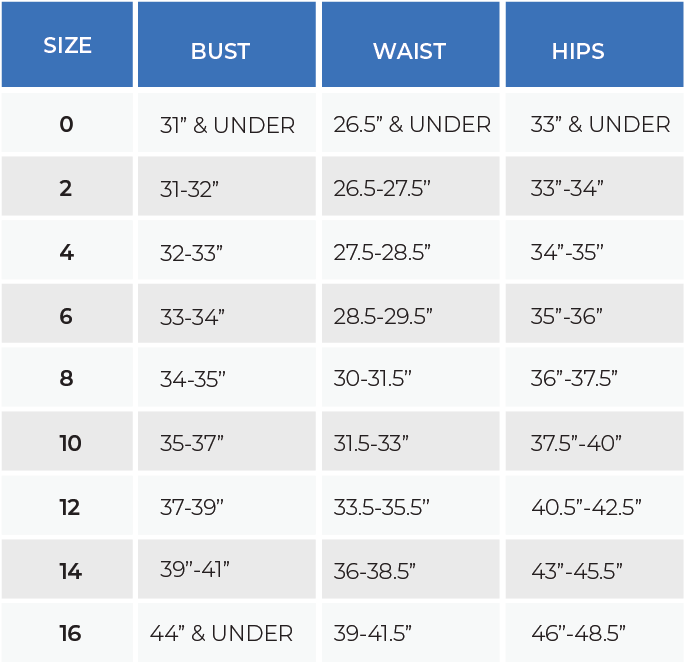Select the bust value 34-35"
Image resolution: width=684 pixels, height=662 pixels.
point(193,380)
